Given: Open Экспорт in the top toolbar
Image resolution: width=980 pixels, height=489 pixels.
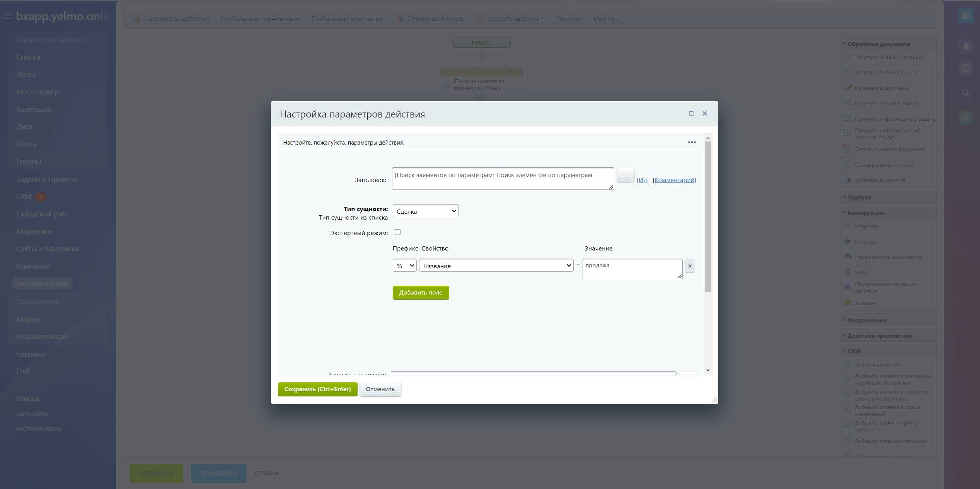Looking at the screenshot, I should pos(569,19).
